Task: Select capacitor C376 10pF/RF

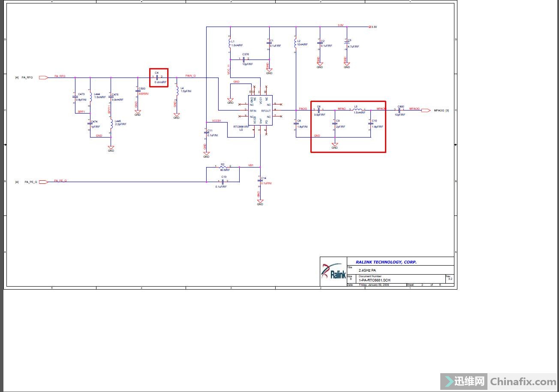Action: [x=243, y=59]
